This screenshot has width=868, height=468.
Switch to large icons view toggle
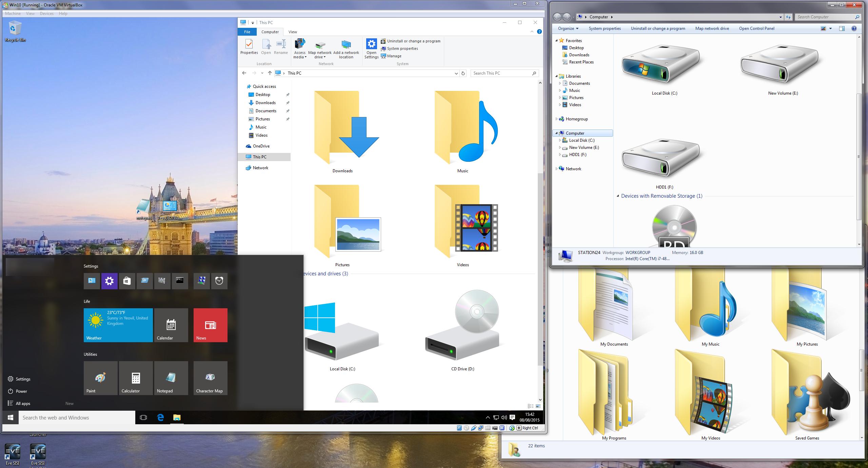click(x=538, y=406)
